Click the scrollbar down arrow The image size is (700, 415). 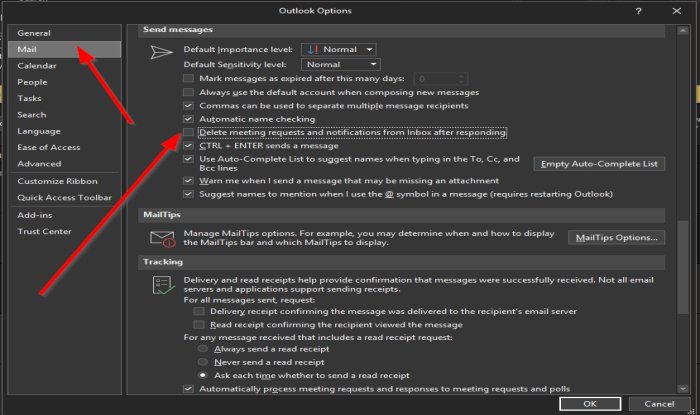point(683,389)
